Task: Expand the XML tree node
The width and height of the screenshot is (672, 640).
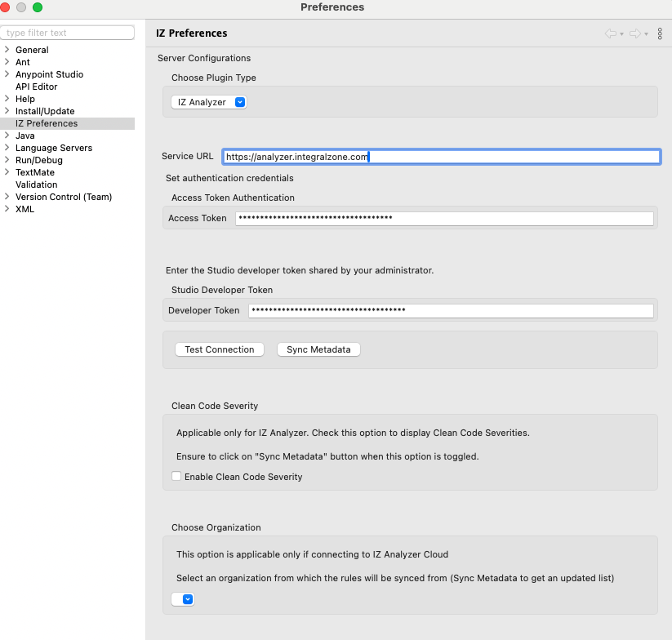Action: point(7,209)
